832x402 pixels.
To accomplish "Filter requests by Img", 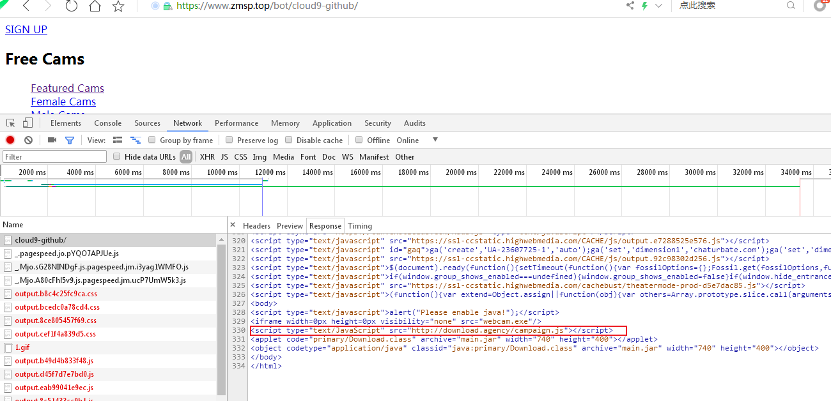I will pos(259,157).
